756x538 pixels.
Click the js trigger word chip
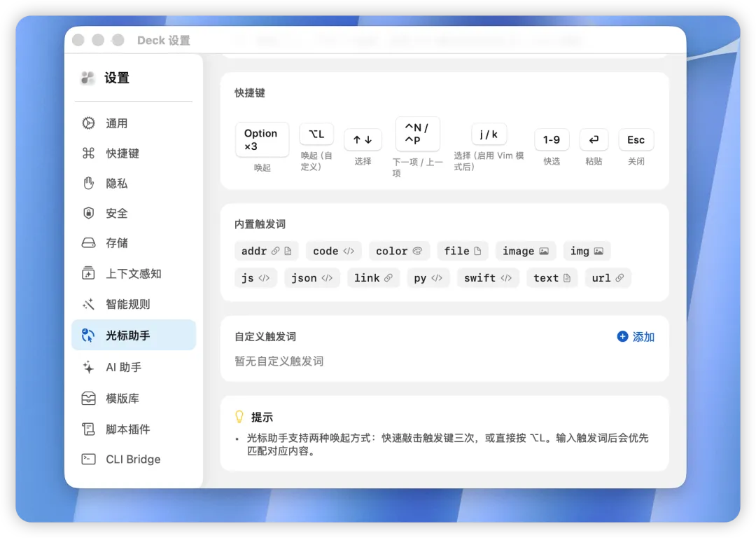[255, 278]
